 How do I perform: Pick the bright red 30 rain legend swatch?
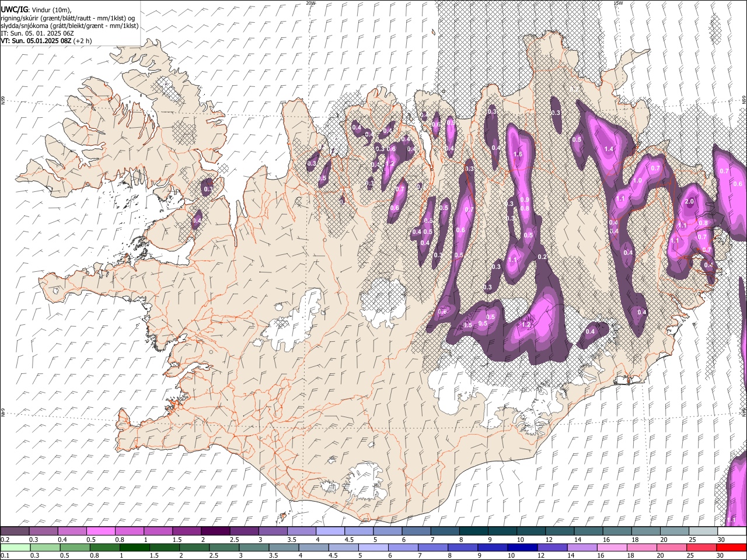(731, 547)
